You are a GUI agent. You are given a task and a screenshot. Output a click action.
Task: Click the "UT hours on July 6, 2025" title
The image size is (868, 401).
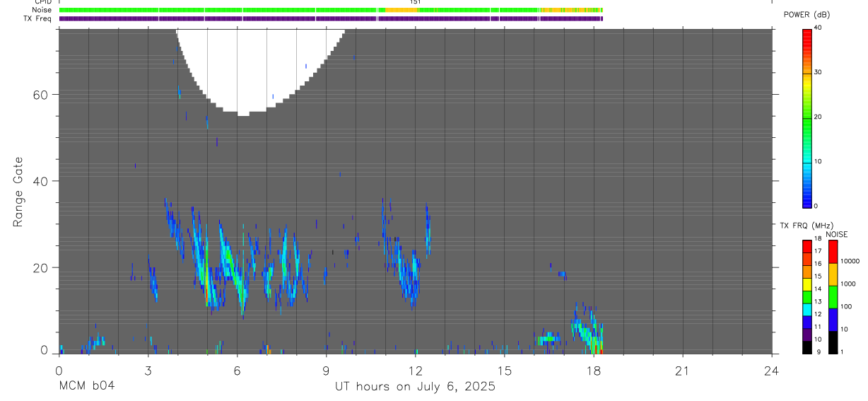[415, 387]
